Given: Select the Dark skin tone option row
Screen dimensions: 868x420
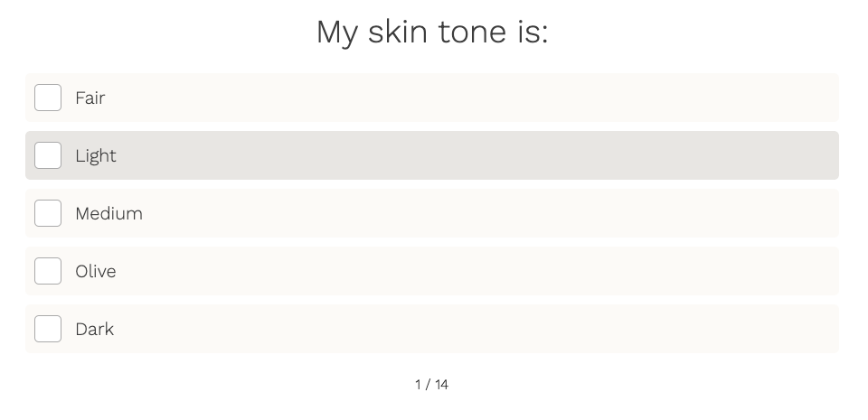Looking at the screenshot, I should (432, 329).
